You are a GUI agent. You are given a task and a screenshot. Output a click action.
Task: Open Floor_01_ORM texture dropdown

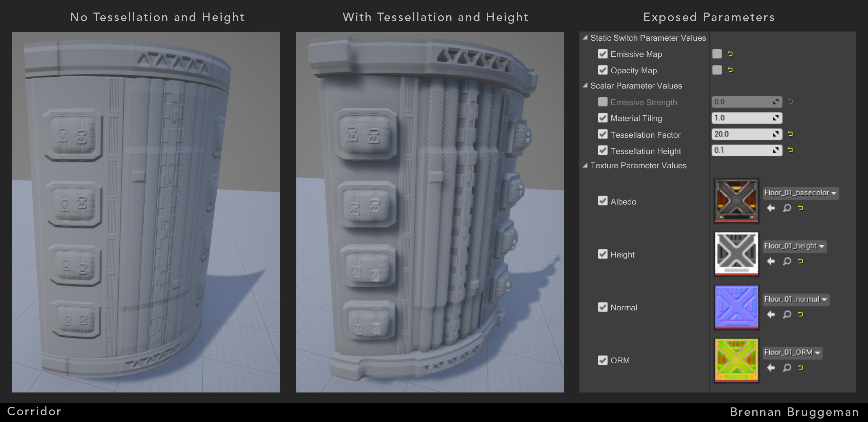pyautogui.click(x=792, y=353)
